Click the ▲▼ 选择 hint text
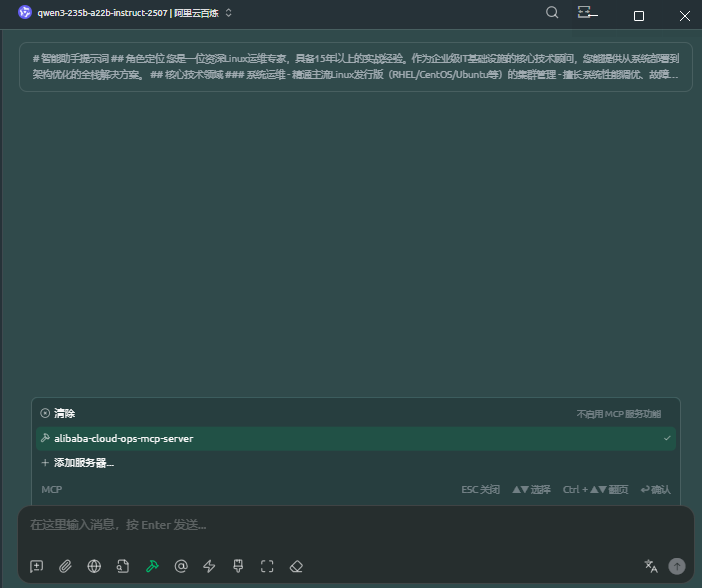 pos(531,489)
